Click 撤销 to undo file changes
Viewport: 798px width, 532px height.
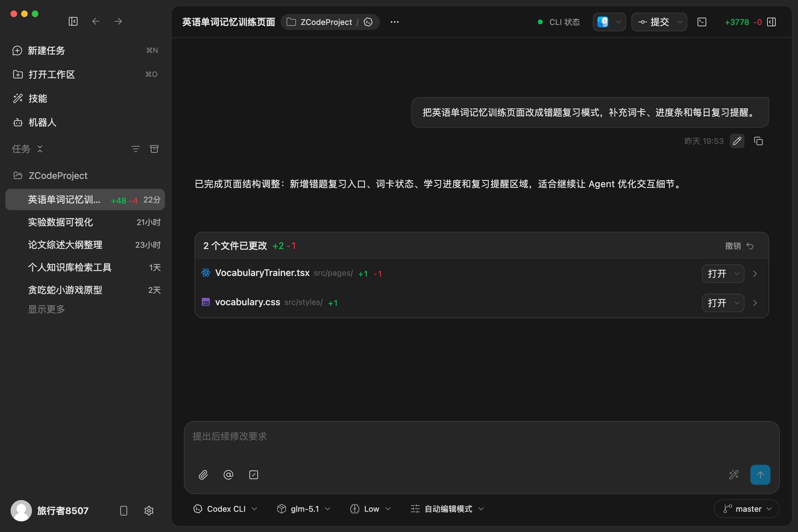(x=739, y=246)
